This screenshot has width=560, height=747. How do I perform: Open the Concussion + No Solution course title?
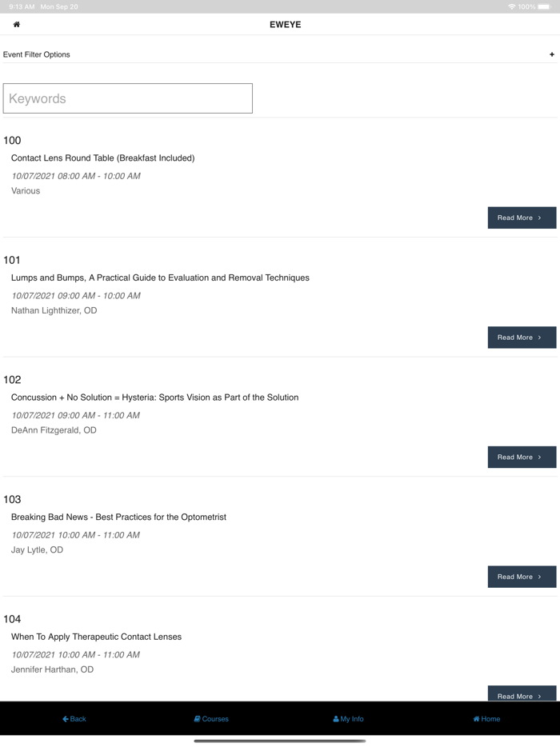pos(154,397)
